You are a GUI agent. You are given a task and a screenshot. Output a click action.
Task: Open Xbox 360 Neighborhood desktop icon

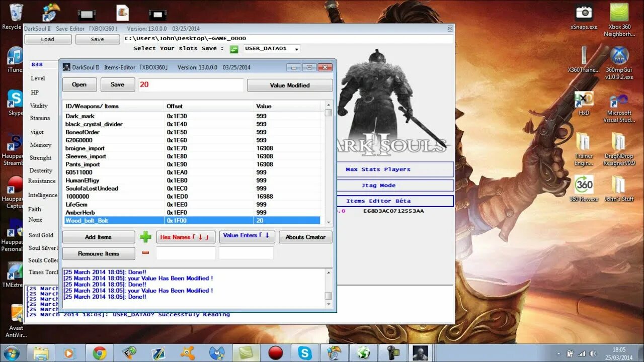(x=619, y=20)
